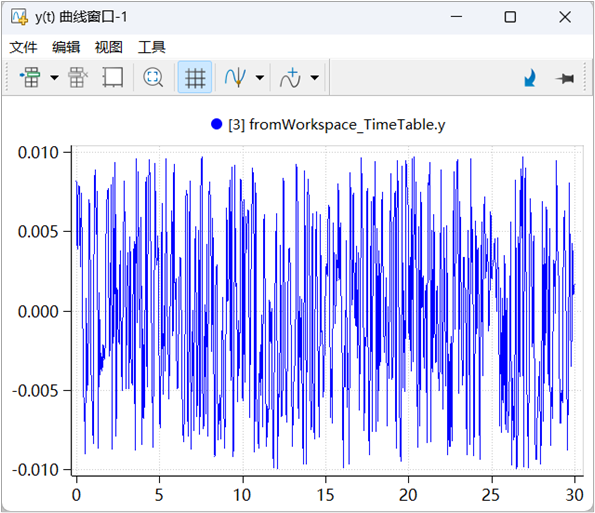Click the delete subplot icon
The image size is (595, 513).
78,77
